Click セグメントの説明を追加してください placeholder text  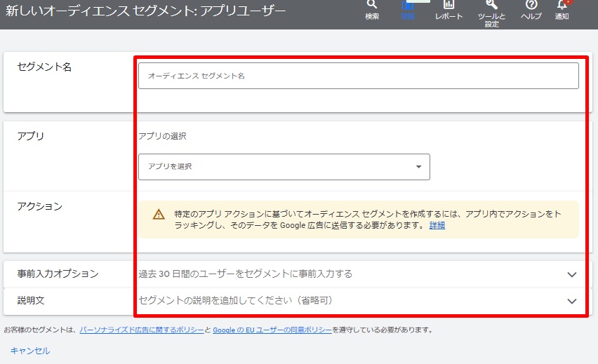(x=234, y=300)
